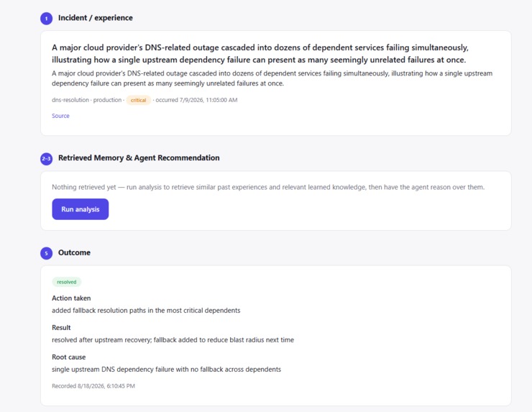Click the critical severity badge
Screen dimensions: 532x412
point(139,100)
